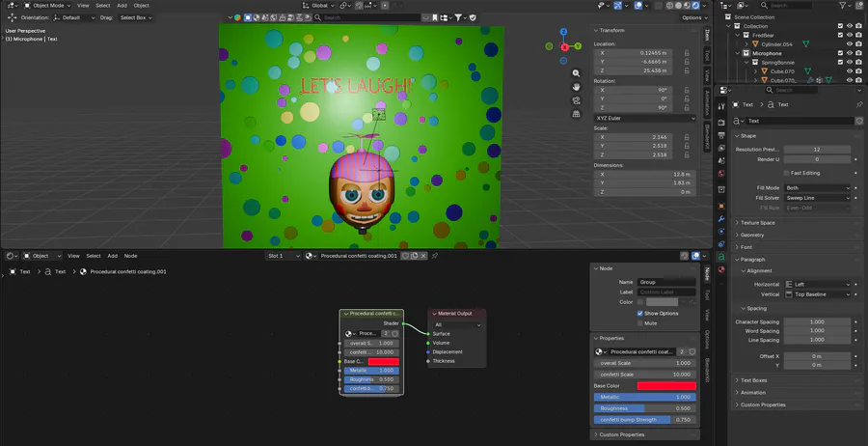Hide Cube.070 in viewport via eye icon
The image size is (868, 446).
(x=850, y=70)
